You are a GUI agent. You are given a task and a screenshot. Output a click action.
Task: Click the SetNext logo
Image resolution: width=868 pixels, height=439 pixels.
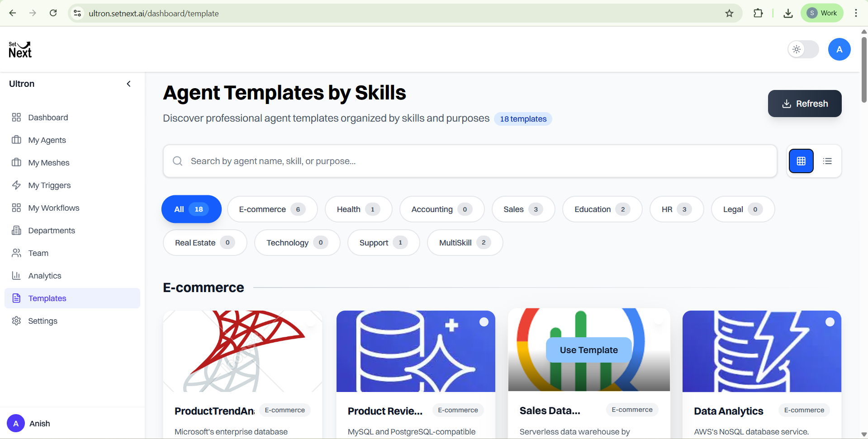point(20,50)
